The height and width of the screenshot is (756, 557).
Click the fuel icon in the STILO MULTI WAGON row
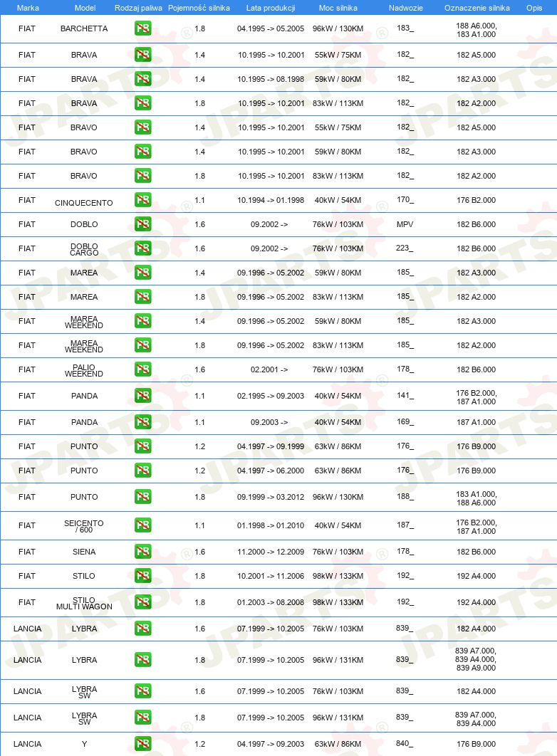coord(142,602)
